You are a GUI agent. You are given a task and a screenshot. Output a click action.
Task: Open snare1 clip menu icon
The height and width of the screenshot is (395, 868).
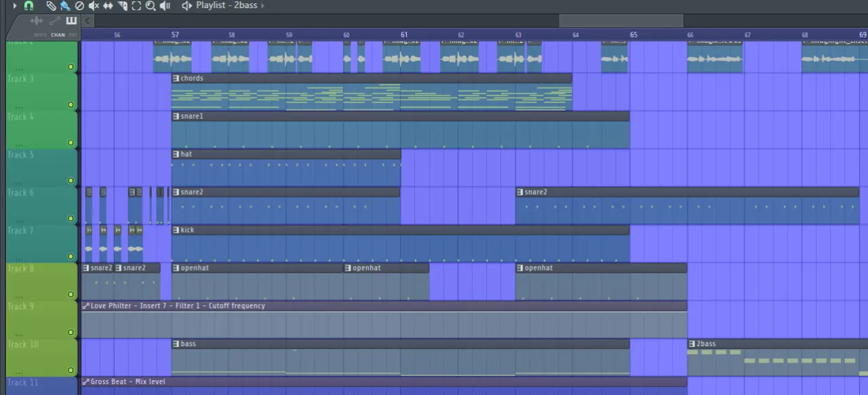pos(176,116)
